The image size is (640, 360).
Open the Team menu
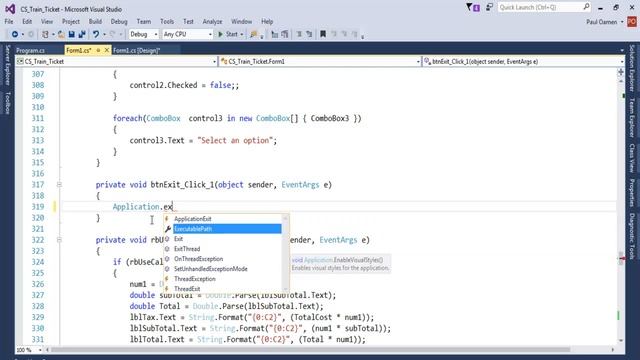144,21
